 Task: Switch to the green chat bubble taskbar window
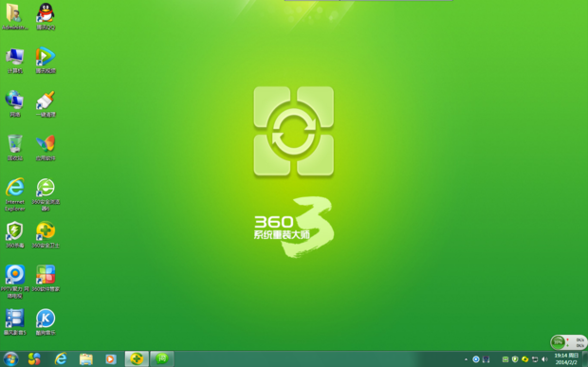[162, 359]
